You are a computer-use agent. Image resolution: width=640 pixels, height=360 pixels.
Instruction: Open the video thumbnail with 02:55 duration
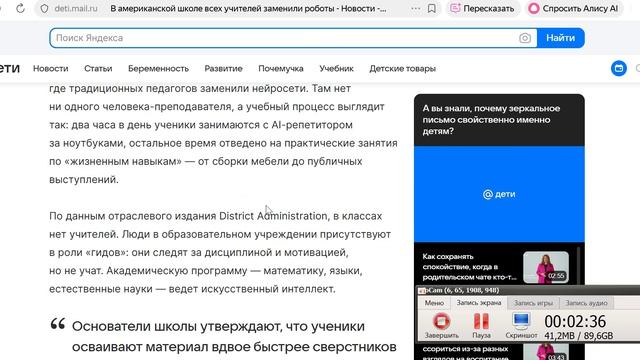(x=546, y=267)
